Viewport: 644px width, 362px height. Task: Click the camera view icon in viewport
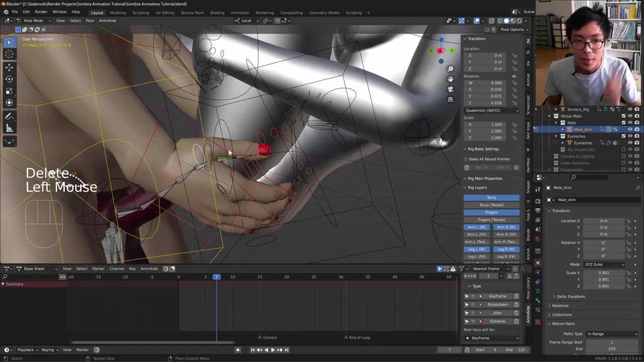pos(450,89)
